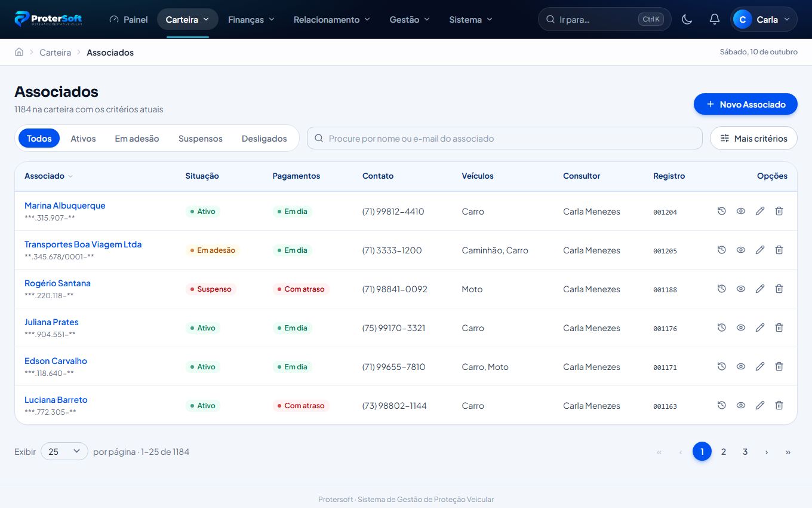Edit Transportes Boa Viagem Ltda with pencil

pyautogui.click(x=760, y=250)
